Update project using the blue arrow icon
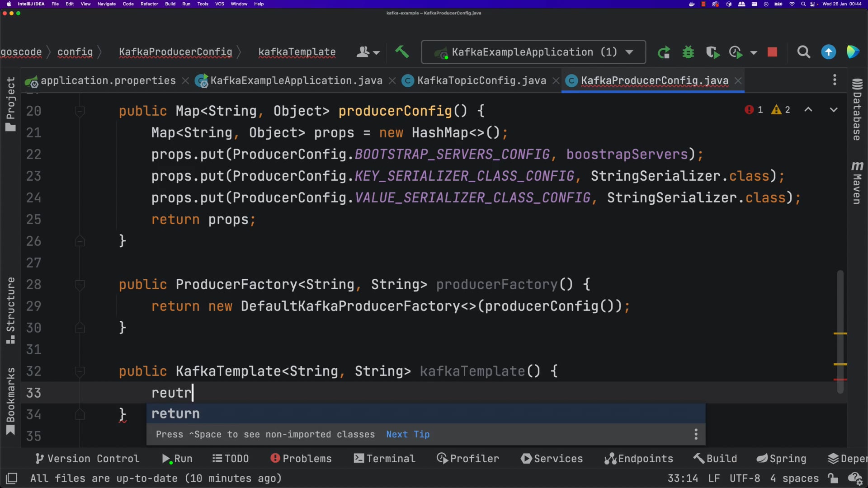Image resolution: width=868 pixels, height=488 pixels. click(x=829, y=52)
